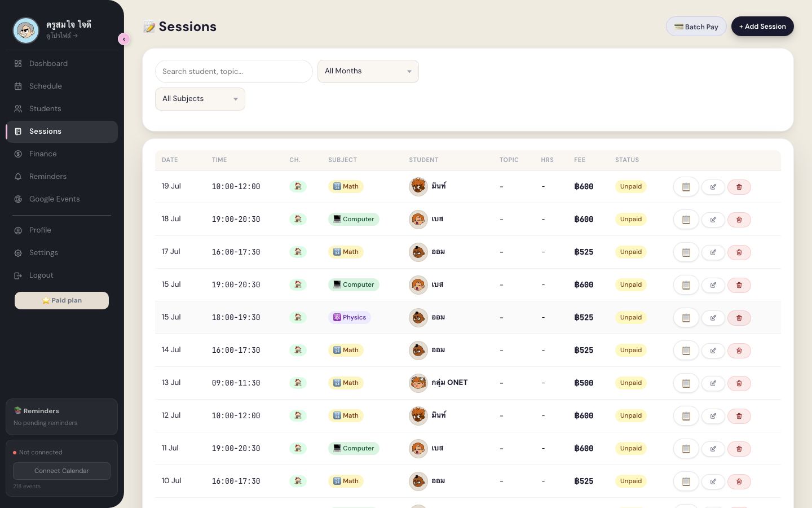Viewport: 812px width, 508px height.
Task: Delete the 18 Jul session
Action: coord(739,220)
